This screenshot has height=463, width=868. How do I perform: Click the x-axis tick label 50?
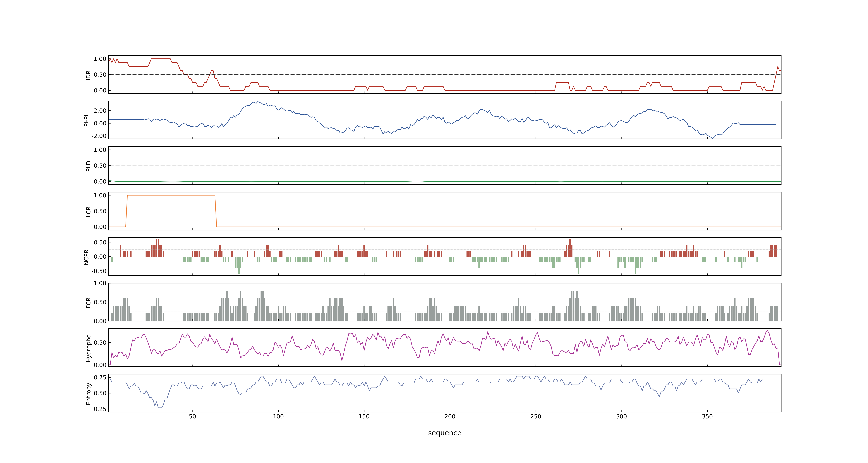pos(192,416)
